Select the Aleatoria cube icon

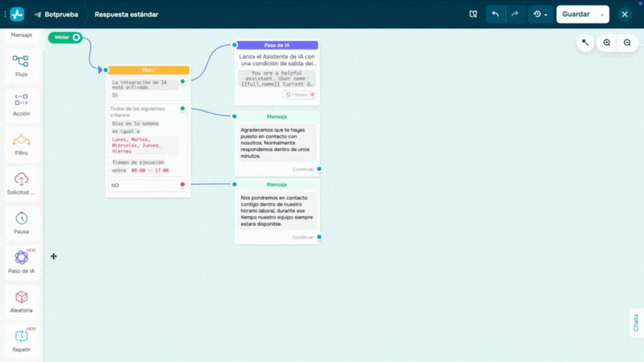[x=21, y=297]
